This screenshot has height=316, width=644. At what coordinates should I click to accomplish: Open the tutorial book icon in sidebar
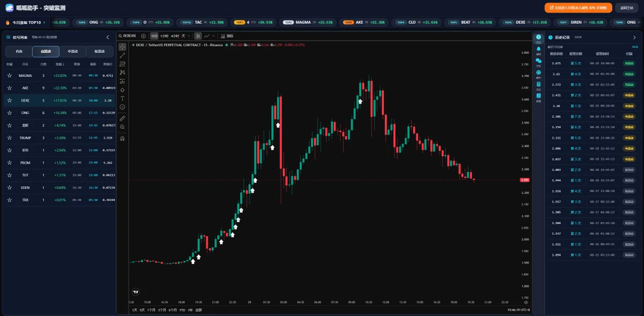539,97
